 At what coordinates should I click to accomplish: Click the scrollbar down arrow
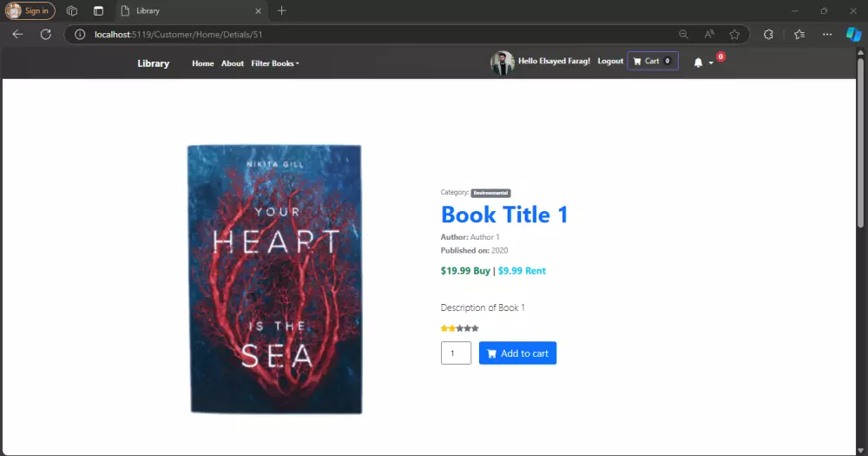[860, 451]
